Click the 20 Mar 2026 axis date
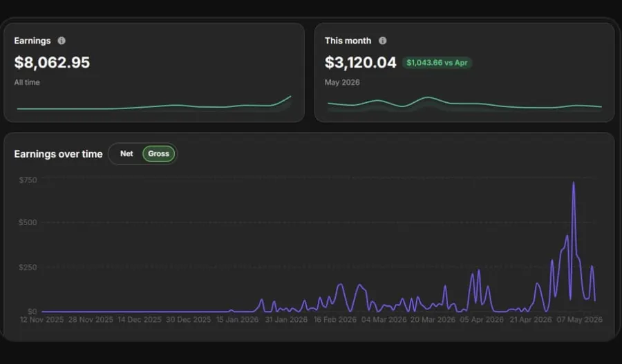 pos(433,320)
